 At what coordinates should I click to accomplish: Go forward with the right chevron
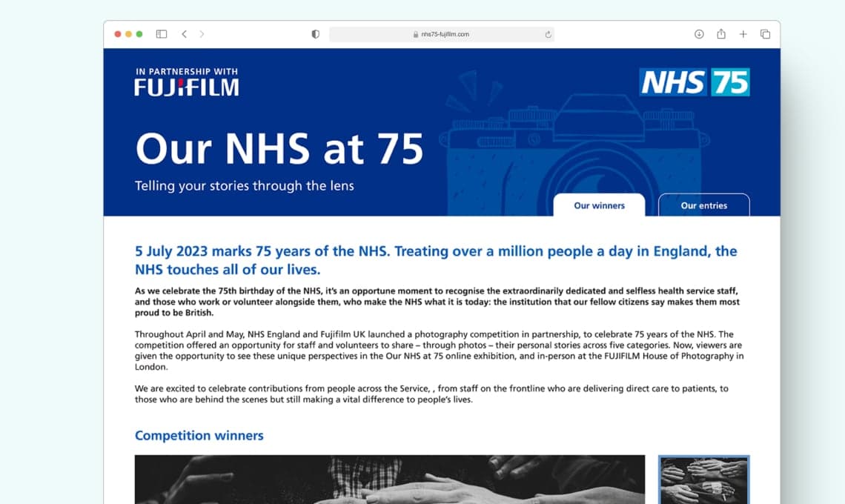tap(202, 34)
